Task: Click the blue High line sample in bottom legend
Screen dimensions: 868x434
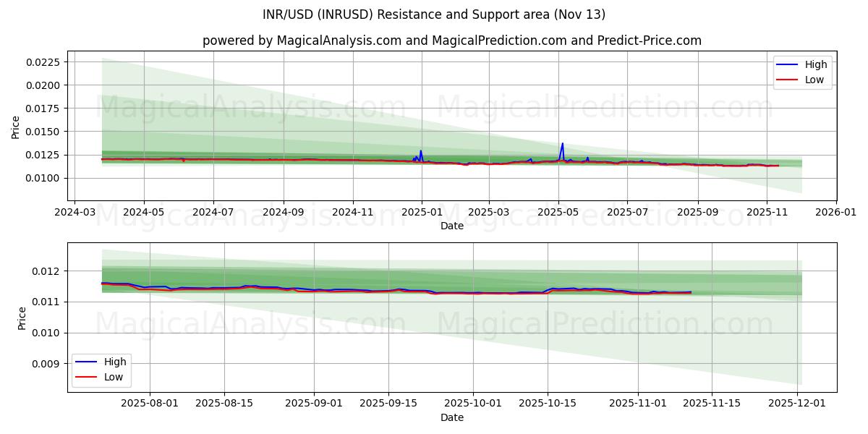Action: click(87, 361)
